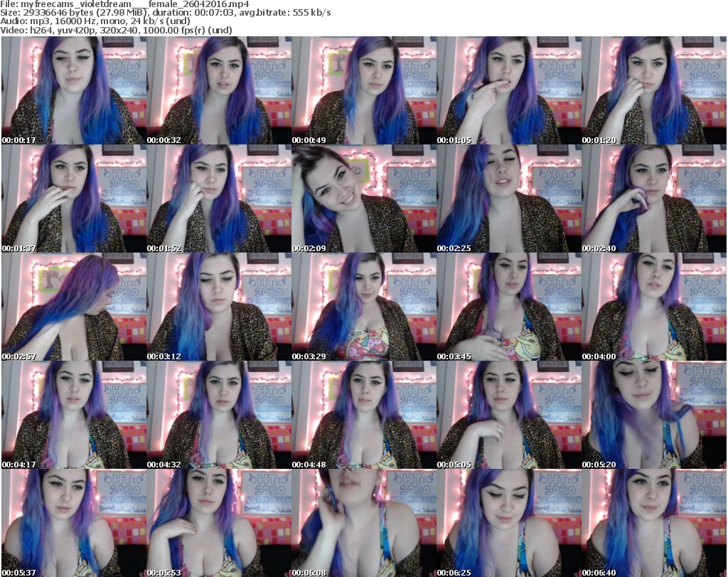Pick the frame timestamped 00:01:05
Viewport: 728px width, 577px height.
point(509,90)
